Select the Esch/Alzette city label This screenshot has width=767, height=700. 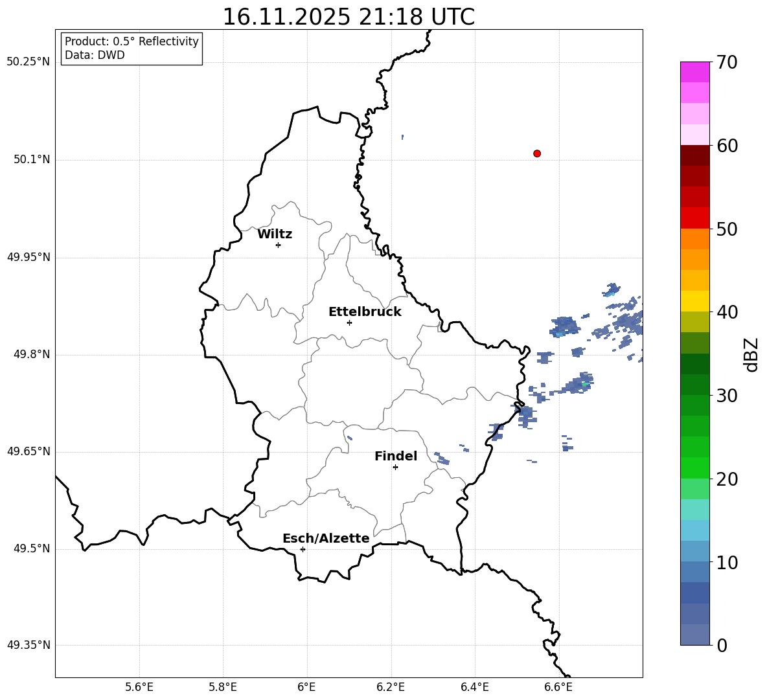(326, 538)
